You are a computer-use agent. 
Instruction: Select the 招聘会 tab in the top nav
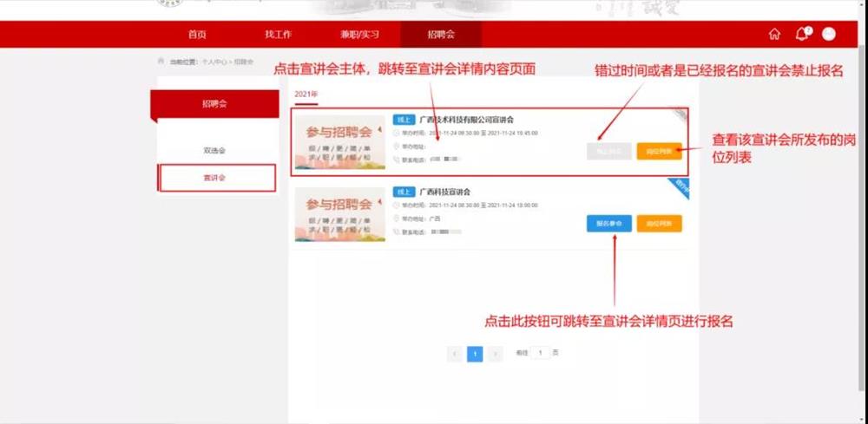(x=441, y=35)
